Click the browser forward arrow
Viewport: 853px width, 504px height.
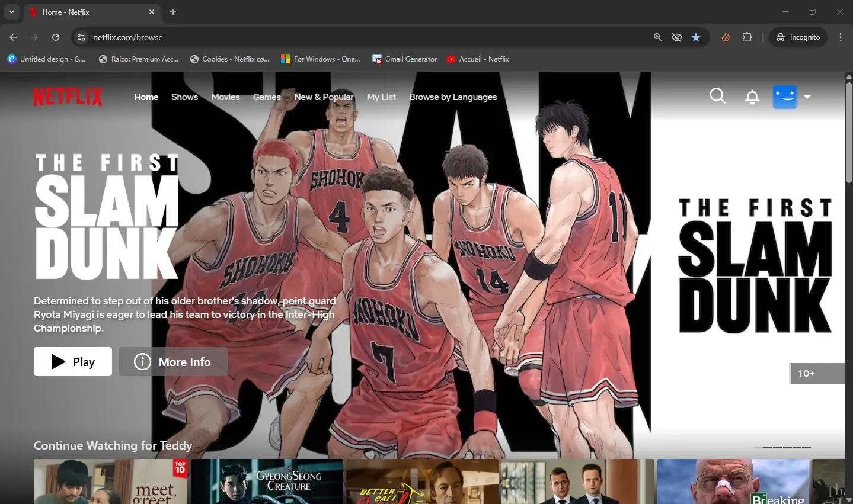[34, 37]
